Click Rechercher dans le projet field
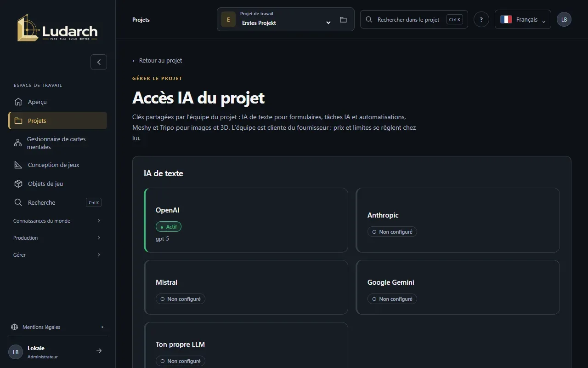The height and width of the screenshot is (368, 588). tap(414, 19)
